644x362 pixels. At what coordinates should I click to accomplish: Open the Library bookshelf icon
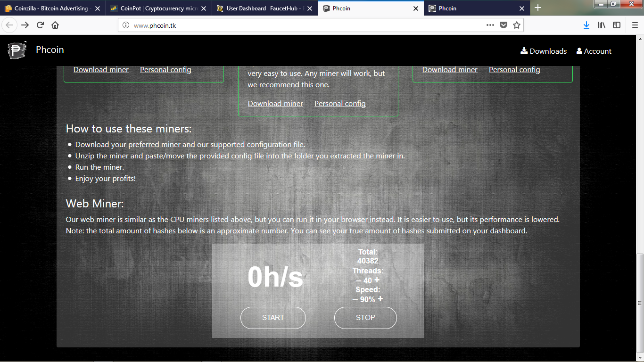pyautogui.click(x=602, y=25)
